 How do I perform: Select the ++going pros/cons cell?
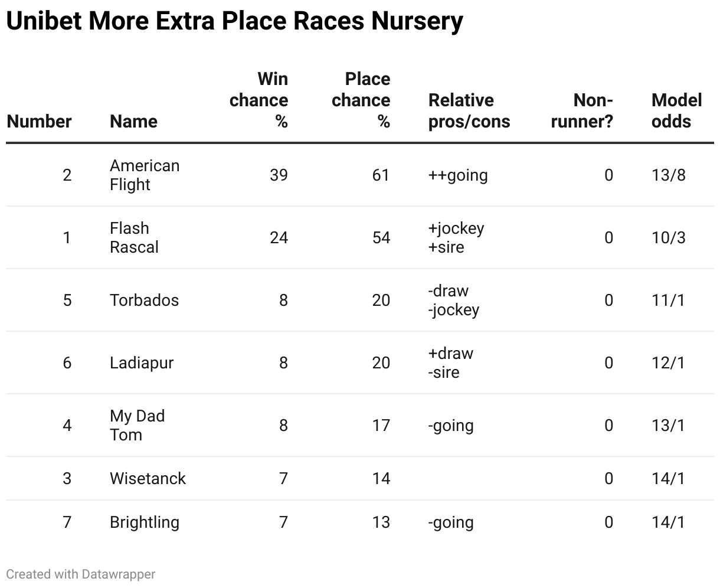pos(458,176)
